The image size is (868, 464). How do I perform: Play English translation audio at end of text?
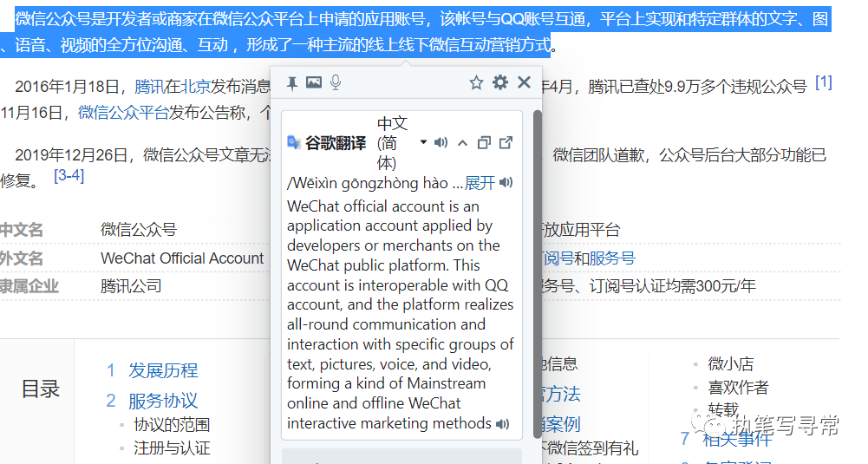coord(502,424)
